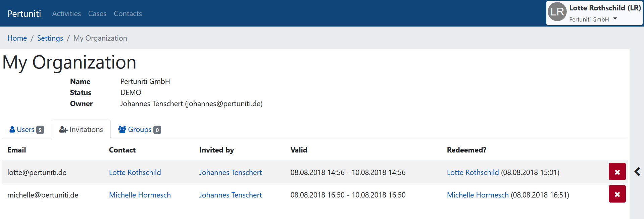
Task: Open the Groups tab
Action: click(140, 129)
